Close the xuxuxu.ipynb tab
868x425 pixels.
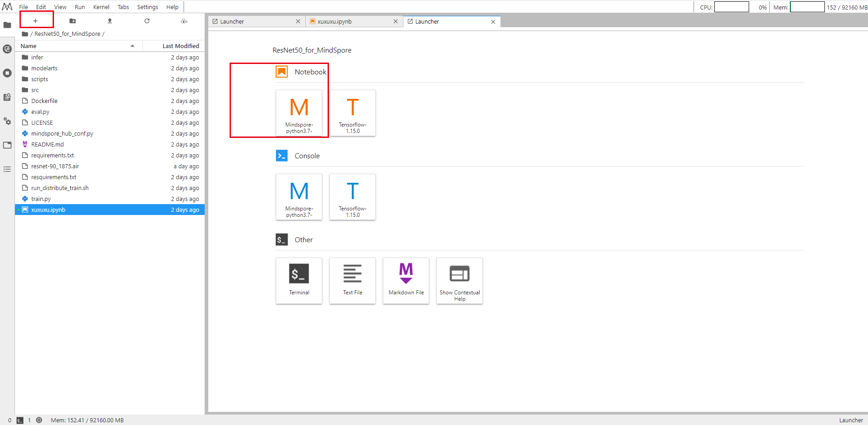[x=396, y=21]
